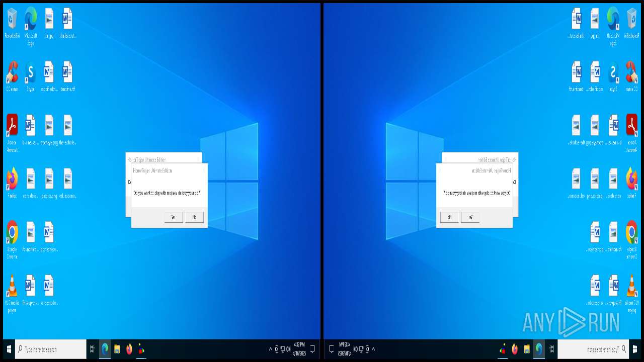644x362 pixels.
Task: Click mirrored reversed clock on taskbar
Action: [345, 349]
